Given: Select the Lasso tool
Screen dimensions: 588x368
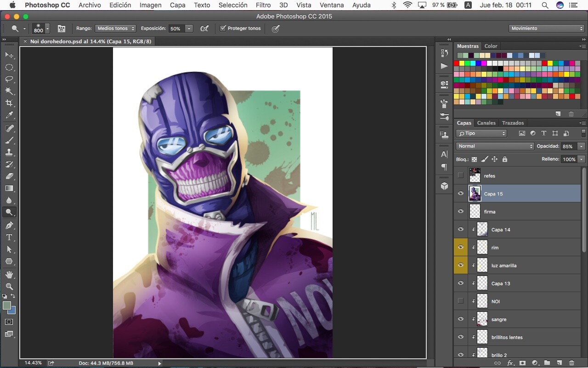Looking at the screenshot, I should pos(9,79).
